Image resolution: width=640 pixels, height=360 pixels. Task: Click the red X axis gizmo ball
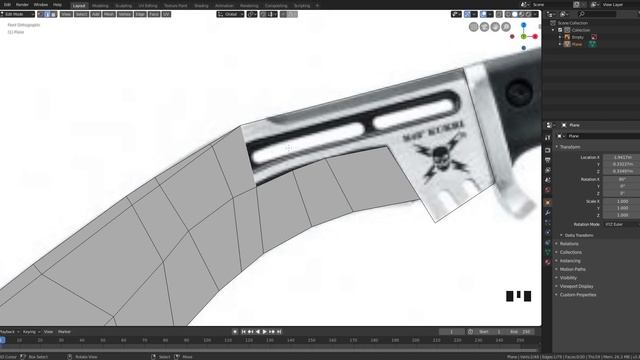(535, 37)
